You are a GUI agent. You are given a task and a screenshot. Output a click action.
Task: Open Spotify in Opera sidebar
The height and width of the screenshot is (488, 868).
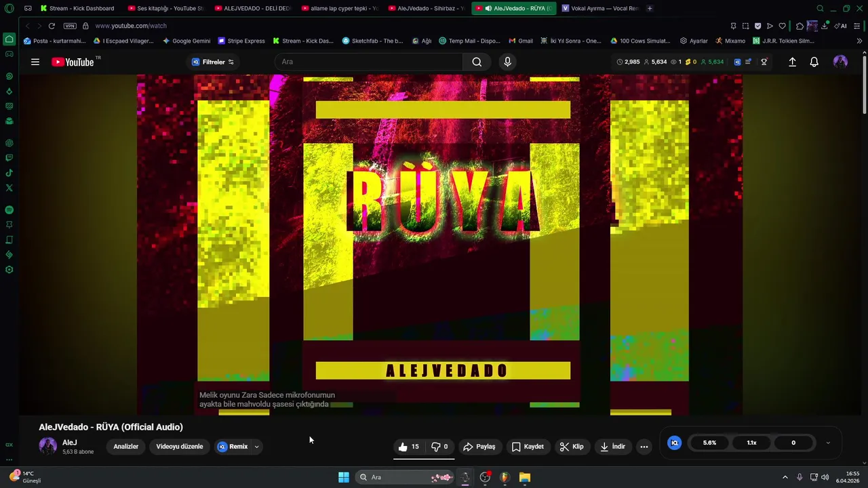coord(9,210)
